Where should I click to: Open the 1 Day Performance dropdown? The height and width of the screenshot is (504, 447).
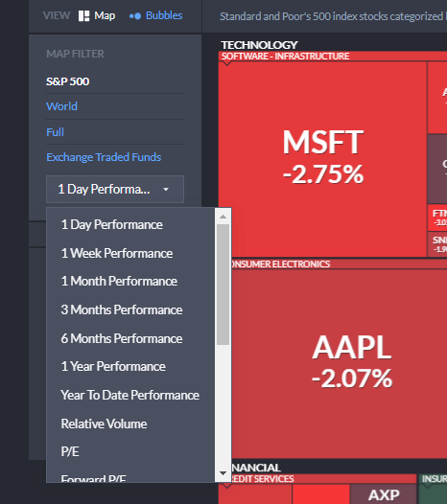click(x=115, y=189)
